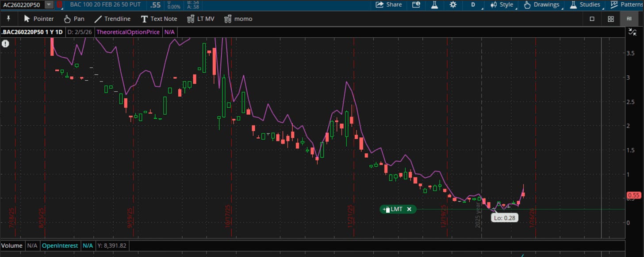644x257 pixels.
Task: Click the 9/19/25 expiration date marker
Action: pyautogui.click(x=130, y=218)
